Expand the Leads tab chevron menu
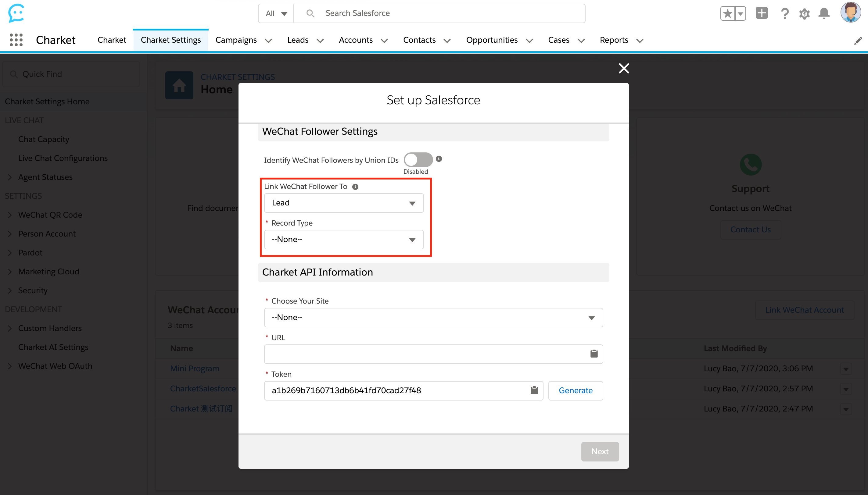 coord(320,41)
